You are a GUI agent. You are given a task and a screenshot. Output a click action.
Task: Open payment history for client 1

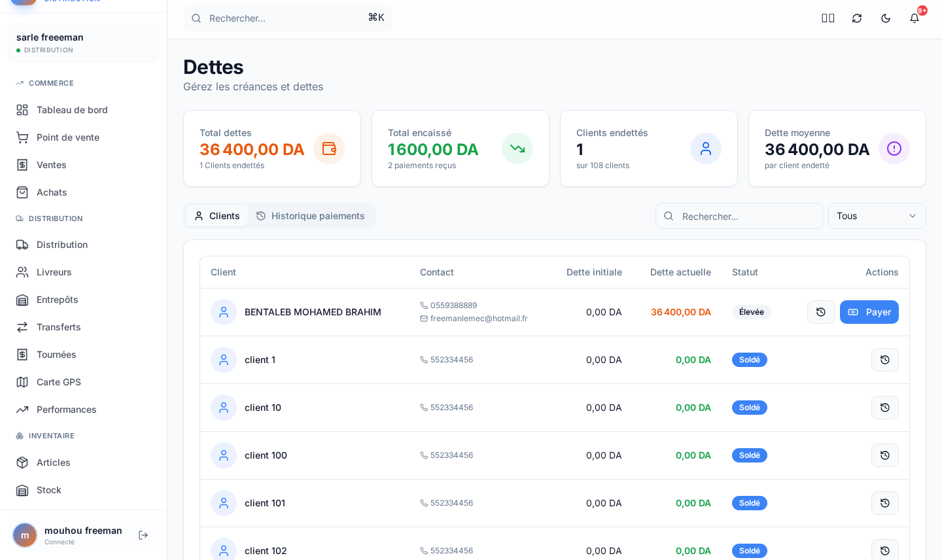[x=885, y=360]
